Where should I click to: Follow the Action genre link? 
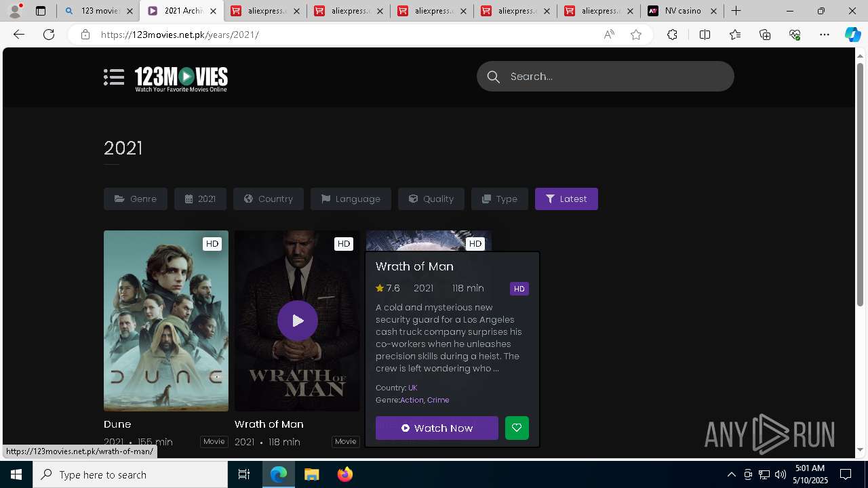click(412, 400)
